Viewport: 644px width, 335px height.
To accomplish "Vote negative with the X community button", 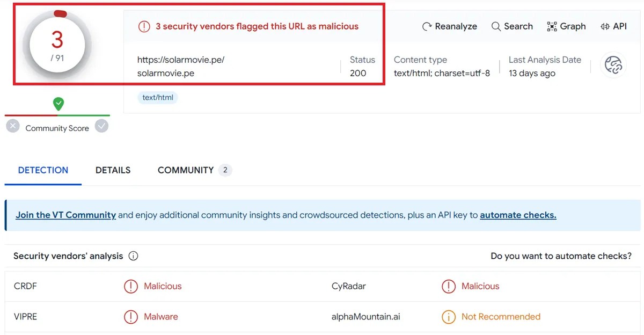I will click(x=13, y=126).
